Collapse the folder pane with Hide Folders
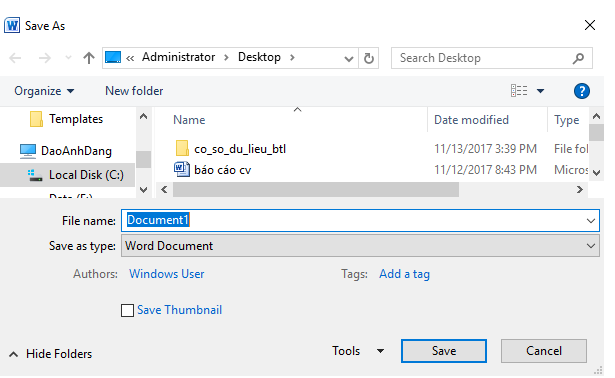The height and width of the screenshot is (378, 615). click(x=51, y=354)
